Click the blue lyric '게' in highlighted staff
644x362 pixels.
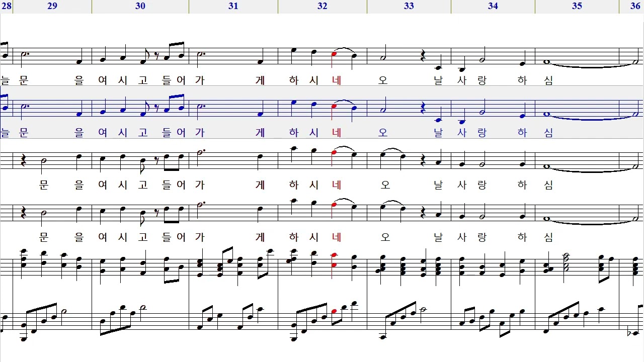coord(260,132)
